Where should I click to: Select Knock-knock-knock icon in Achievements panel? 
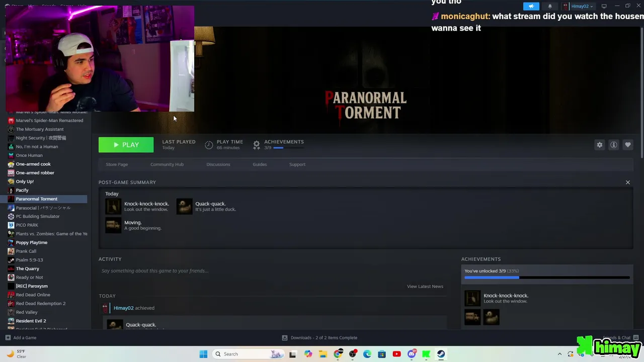pyautogui.click(x=472, y=298)
